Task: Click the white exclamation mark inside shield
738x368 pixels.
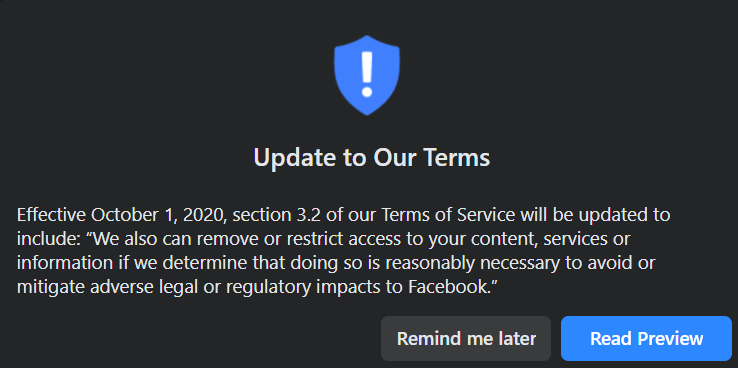Action: pos(367,73)
